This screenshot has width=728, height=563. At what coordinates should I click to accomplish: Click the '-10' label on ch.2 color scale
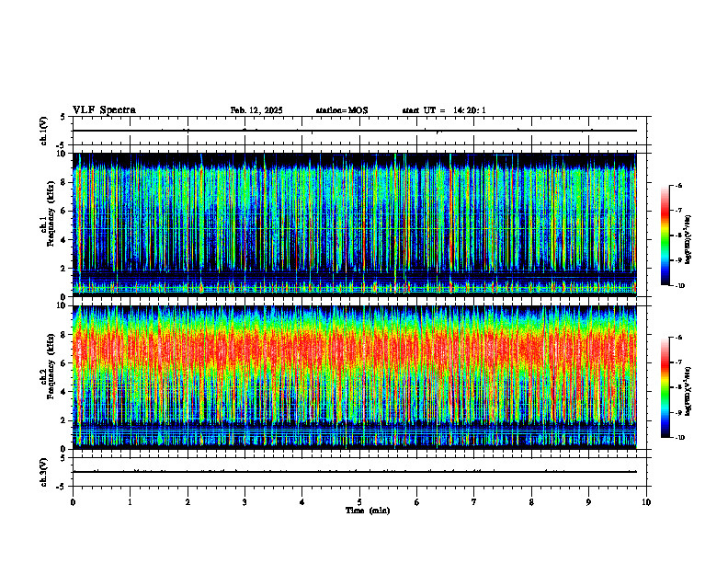coord(680,438)
